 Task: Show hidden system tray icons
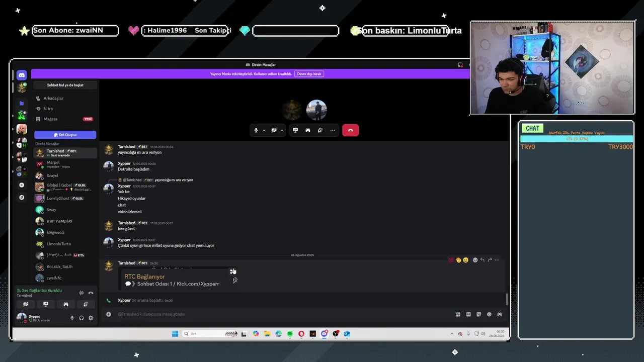(x=452, y=334)
